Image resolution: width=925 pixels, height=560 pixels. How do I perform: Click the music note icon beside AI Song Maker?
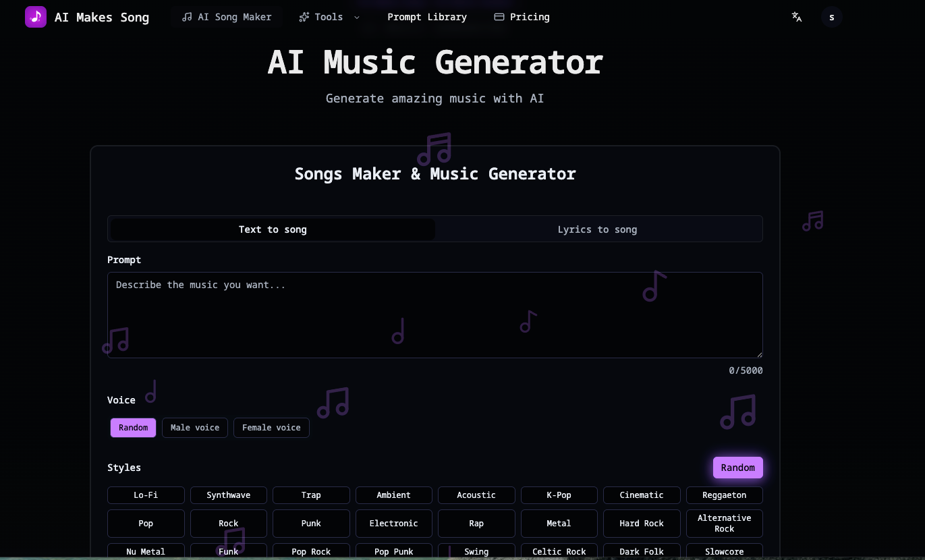(x=186, y=16)
